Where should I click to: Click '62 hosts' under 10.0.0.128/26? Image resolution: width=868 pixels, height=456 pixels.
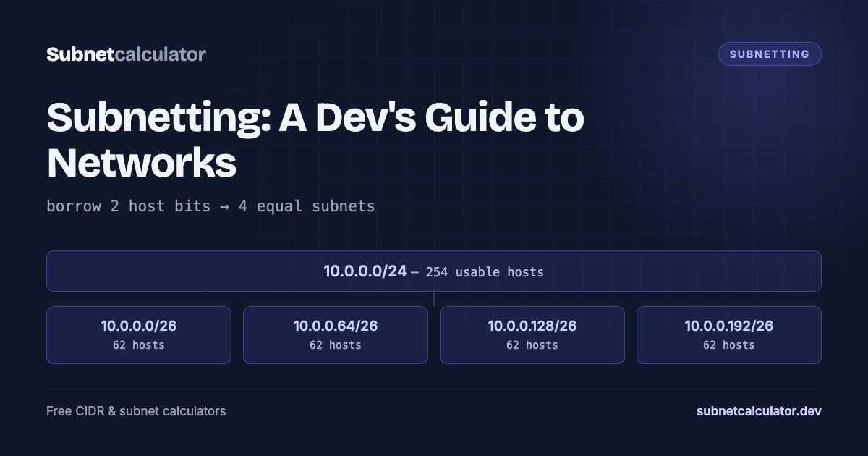tap(532, 345)
